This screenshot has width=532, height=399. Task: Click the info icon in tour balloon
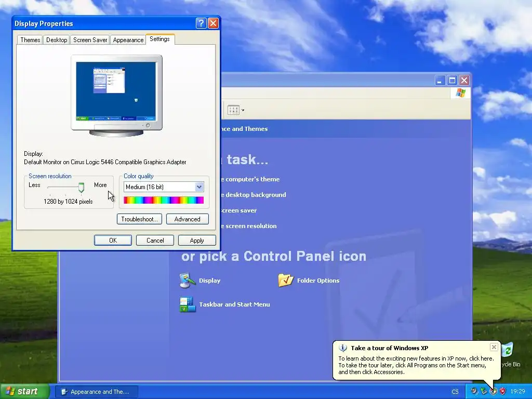pyautogui.click(x=343, y=348)
